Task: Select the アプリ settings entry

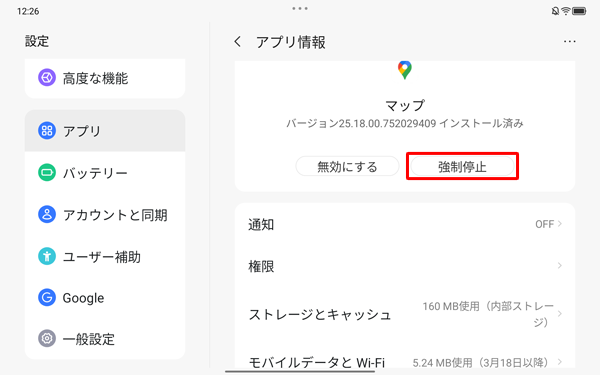Action: (x=105, y=130)
